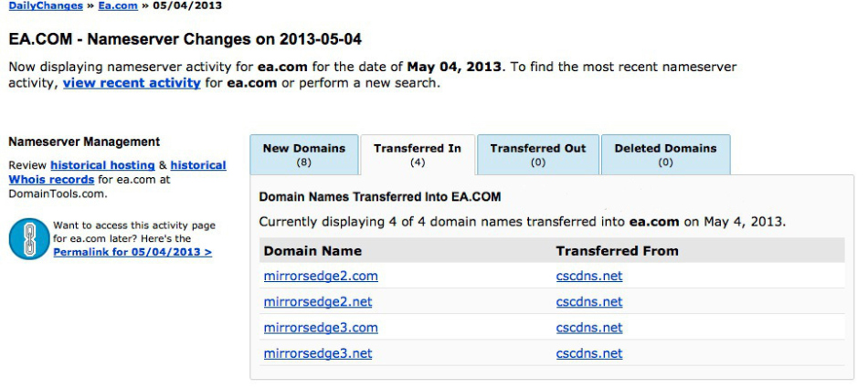The width and height of the screenshot is (868, 388).
Task: Select the Transferred In tab
Action: coord(418,154)
